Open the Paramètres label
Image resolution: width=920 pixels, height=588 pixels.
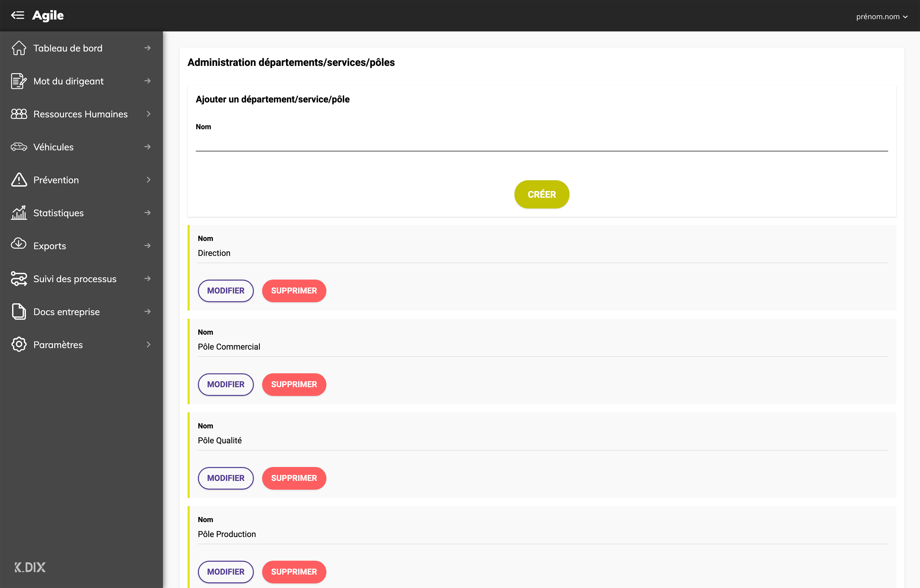tap(58, 345)
